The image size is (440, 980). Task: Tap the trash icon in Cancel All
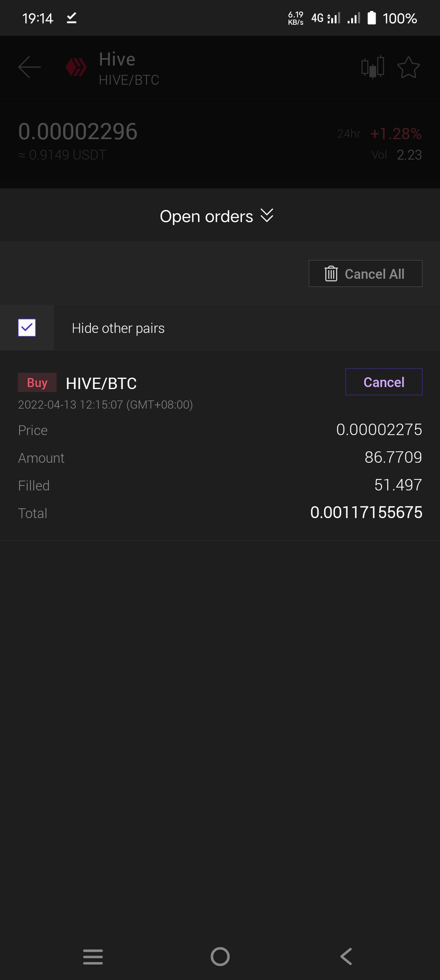click(331, 273)
